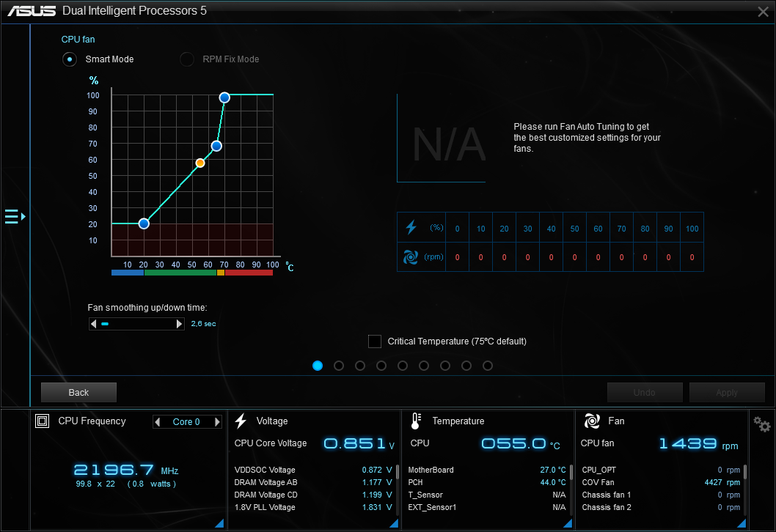Click the Back button

(78, 393)
